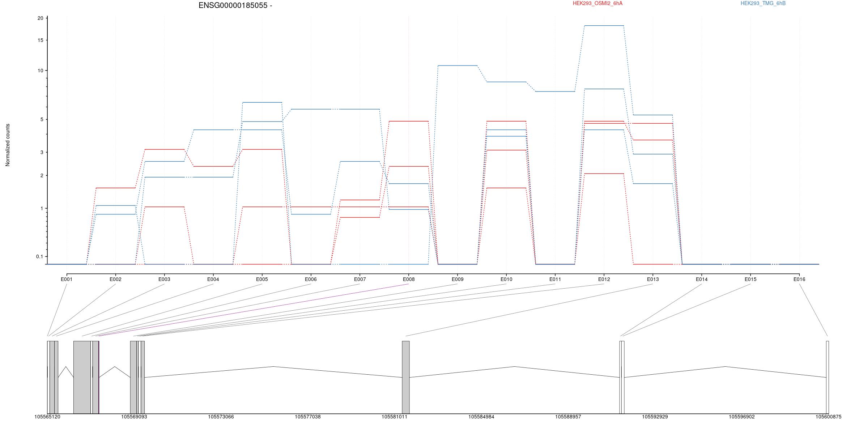The height and width of the screenshot is (434, 868).
Task: Click y-axis tick value 15
Action: pyautogui.click(x=41, y=40)
